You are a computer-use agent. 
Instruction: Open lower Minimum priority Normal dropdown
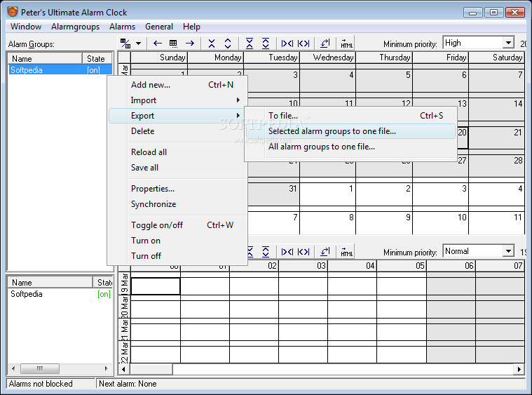click(508, 251)
